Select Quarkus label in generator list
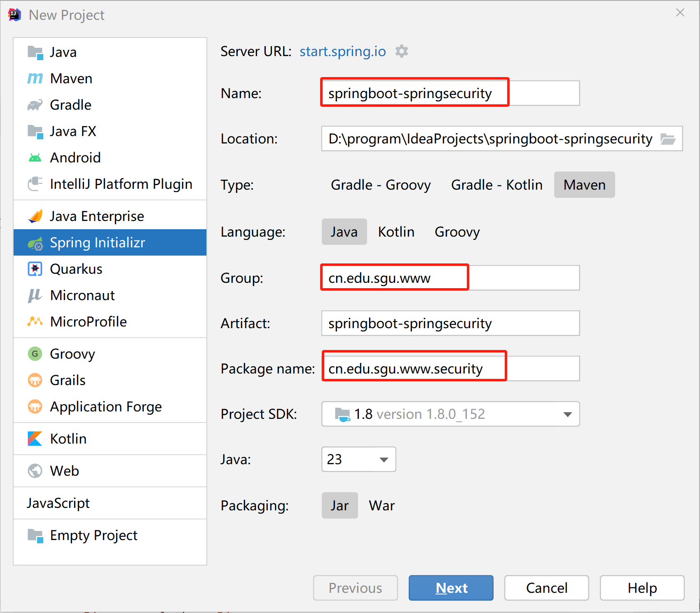The image size is (700, 613). pyautogui.click(x=76, y=269)
